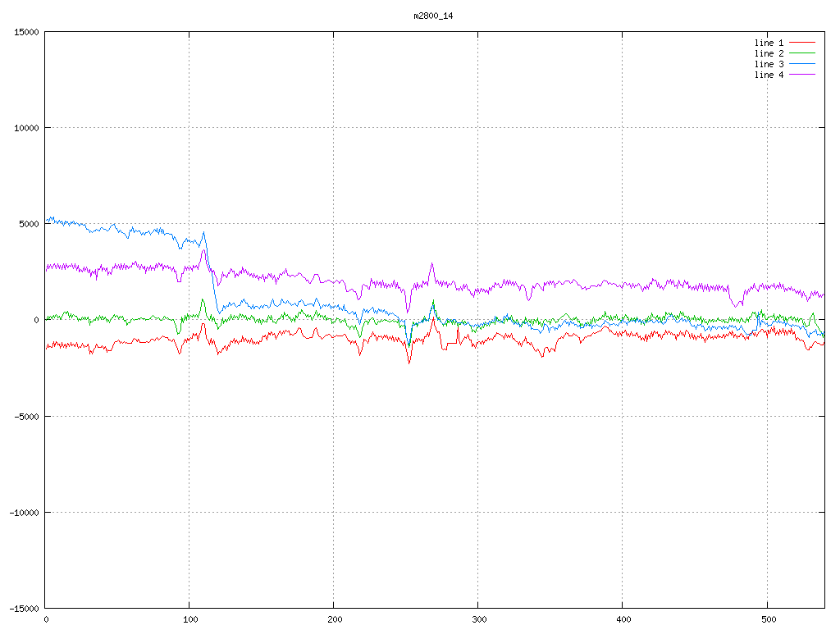Click the 100 x-axis tick label

tap(189, 619)
